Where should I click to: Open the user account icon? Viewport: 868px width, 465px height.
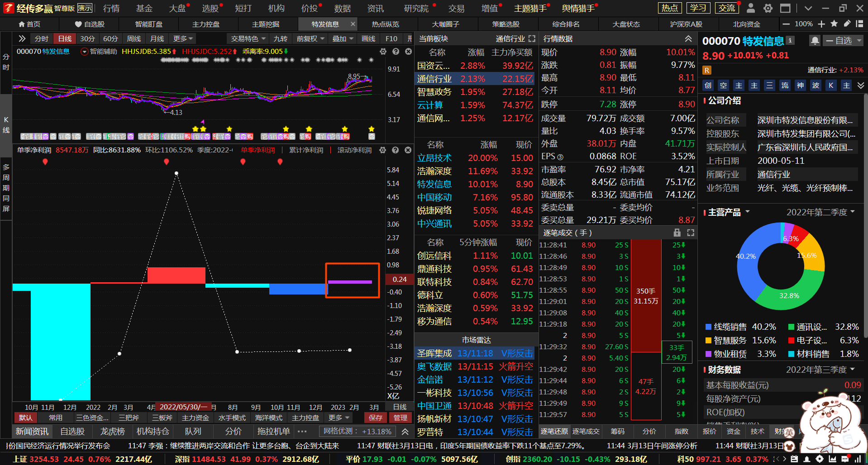pyautogui.click(x=751, y=8)
